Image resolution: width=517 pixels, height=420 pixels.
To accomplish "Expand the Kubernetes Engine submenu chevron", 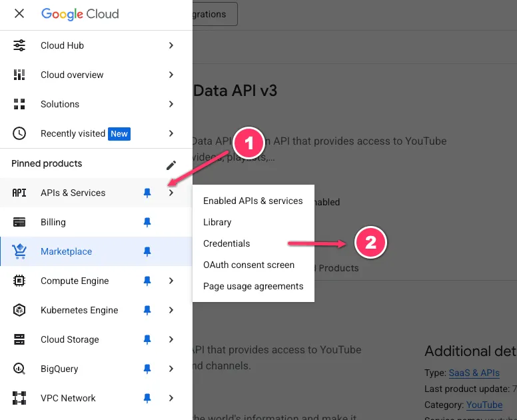I will (x=171, y=310).
